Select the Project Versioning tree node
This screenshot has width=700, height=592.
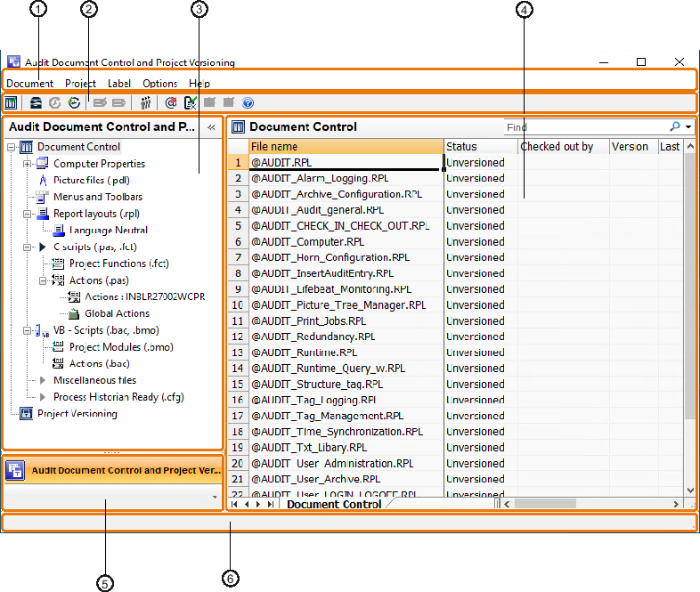[77, 414]
